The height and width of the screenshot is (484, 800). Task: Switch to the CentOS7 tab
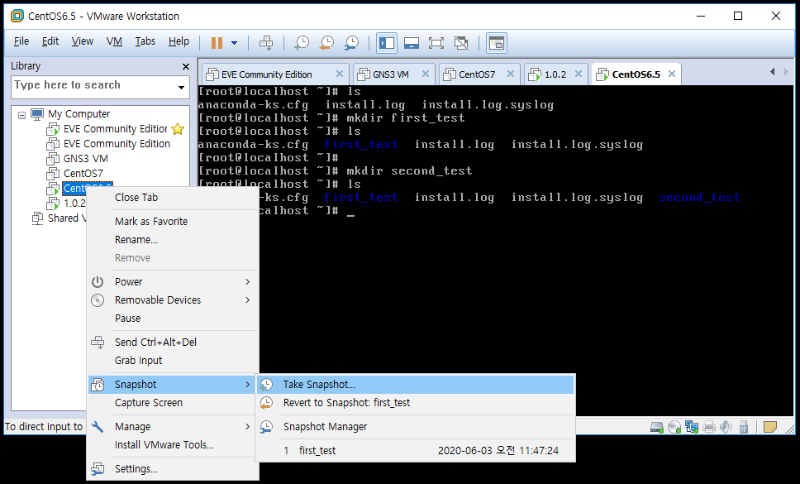pyautogui.click(x=477, y=74)
